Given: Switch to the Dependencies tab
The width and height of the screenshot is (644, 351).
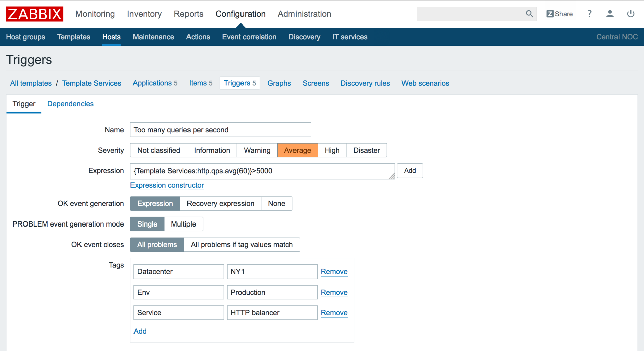Looking at the screenshot, I should [x=70, y=104].
